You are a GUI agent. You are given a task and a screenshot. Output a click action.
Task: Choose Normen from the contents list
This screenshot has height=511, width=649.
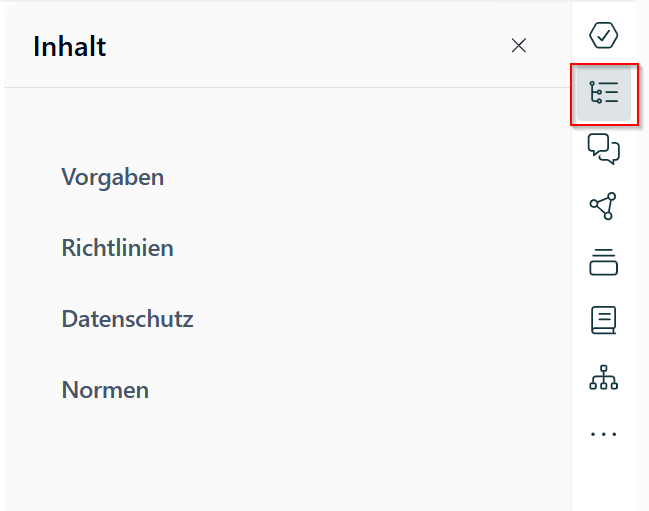point(105,390)
